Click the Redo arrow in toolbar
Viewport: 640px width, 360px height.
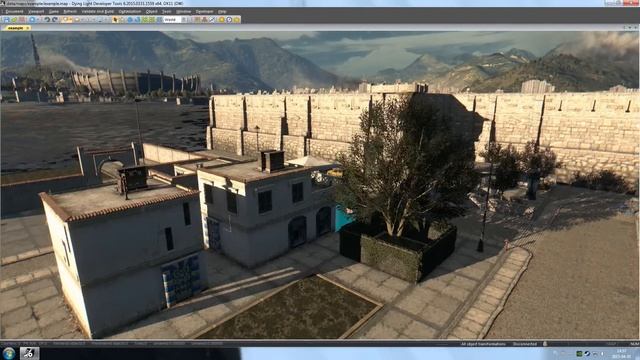(55, 20)
